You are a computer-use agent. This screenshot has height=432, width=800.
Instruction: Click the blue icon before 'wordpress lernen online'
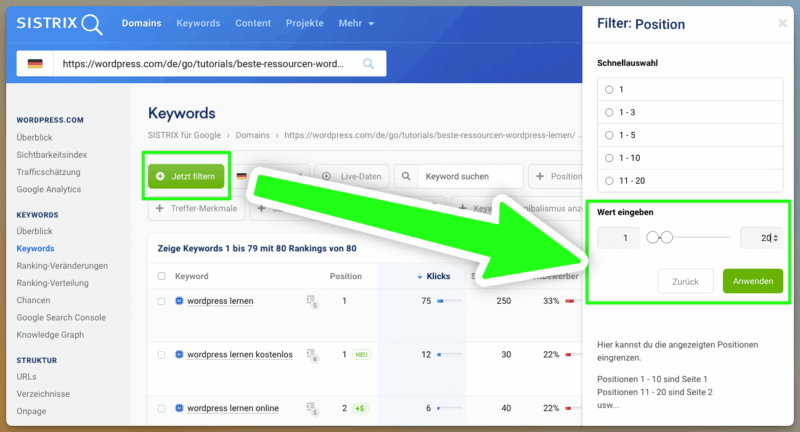[180, 408]
